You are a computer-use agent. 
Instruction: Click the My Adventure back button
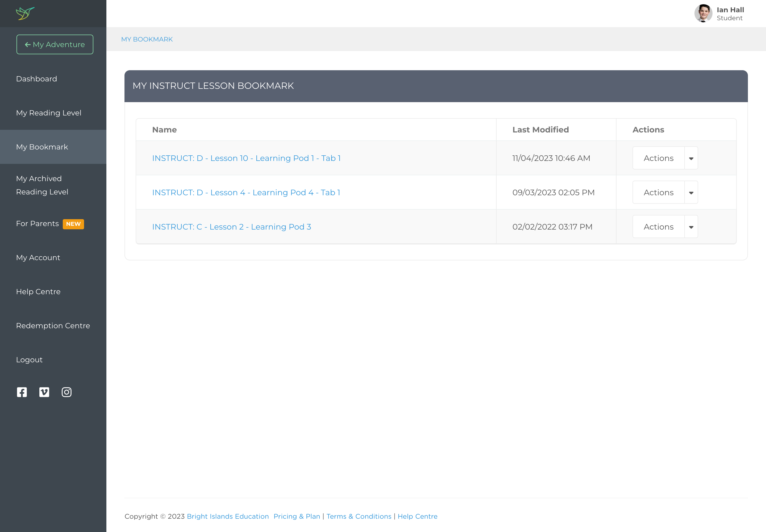point(55,44)
